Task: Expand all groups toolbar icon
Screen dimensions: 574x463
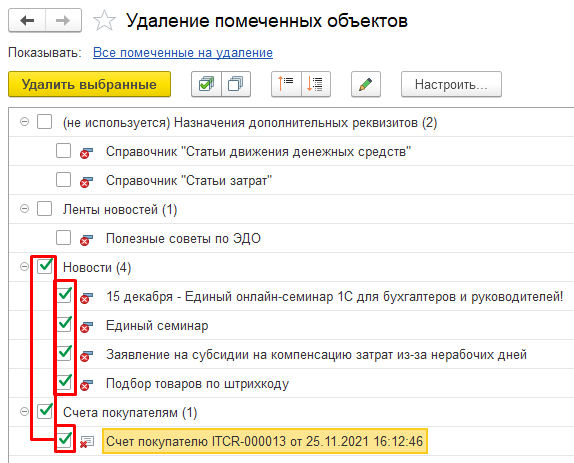Action: tap(316, 84)
